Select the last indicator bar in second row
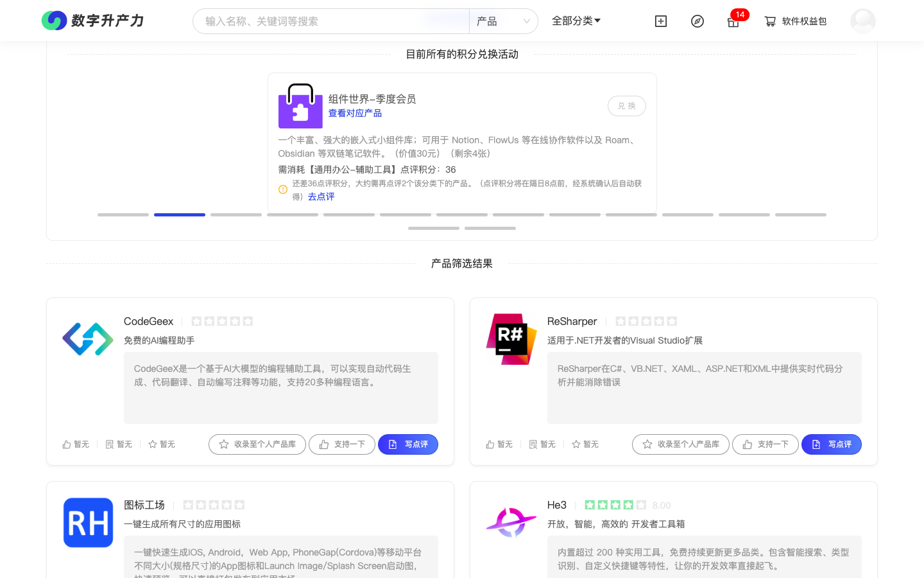This screenshot has height=578, width=924. [490, 228]
